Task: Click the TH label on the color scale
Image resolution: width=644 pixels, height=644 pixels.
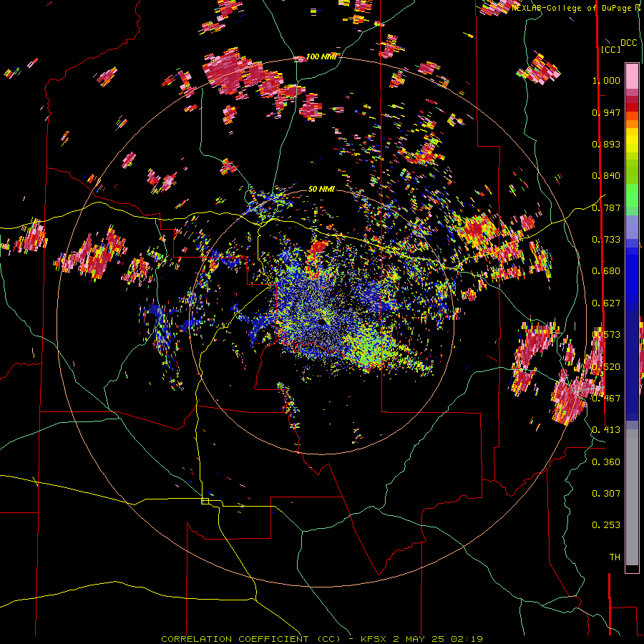Action: (x=615, y=557)
